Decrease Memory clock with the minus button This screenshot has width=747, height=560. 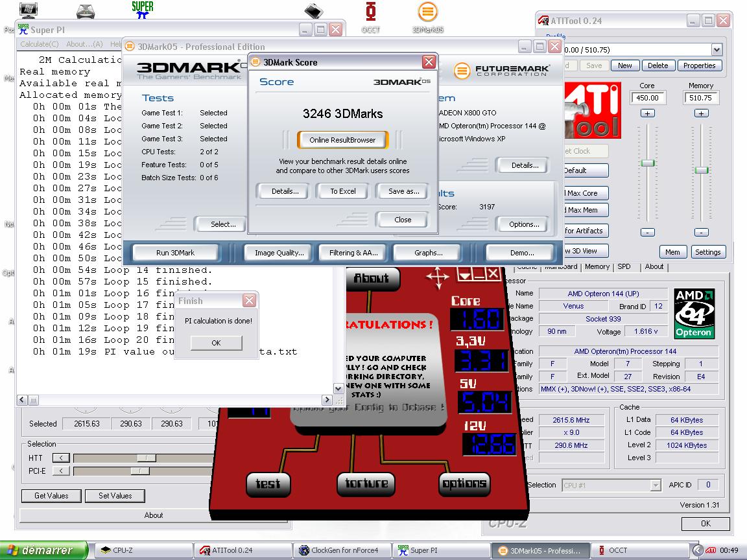pyautogui.click(x=701, y=233)
